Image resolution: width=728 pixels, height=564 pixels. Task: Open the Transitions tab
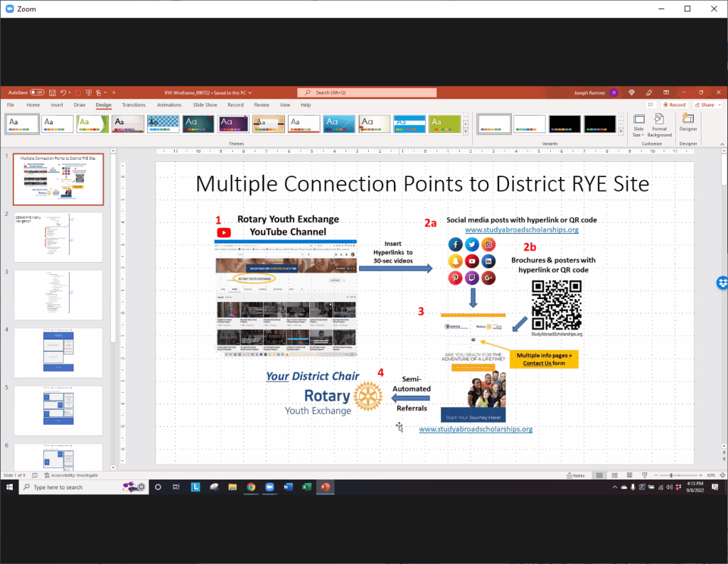click(133, 105)
